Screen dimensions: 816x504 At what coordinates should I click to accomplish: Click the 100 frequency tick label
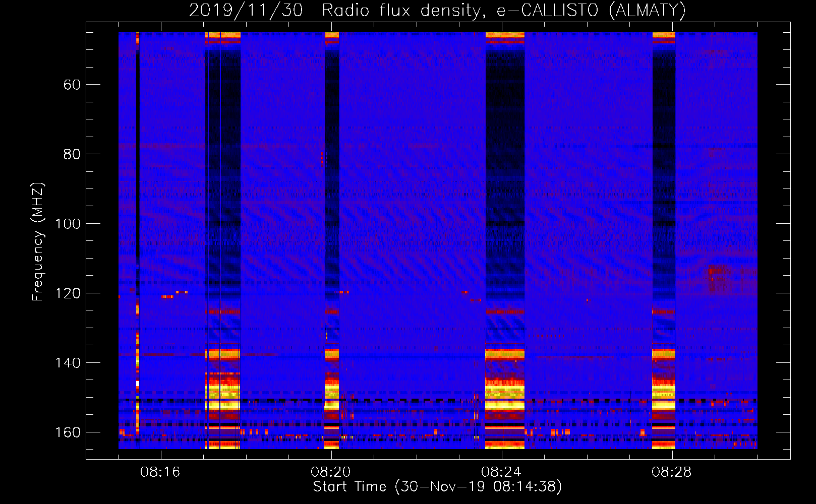tap(68, 224)
